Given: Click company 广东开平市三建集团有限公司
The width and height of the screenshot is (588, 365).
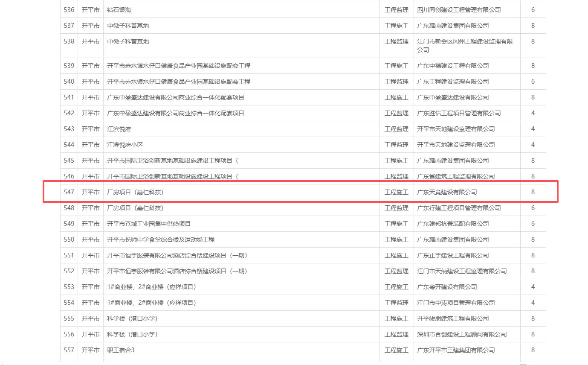Looking at the screenshot, I should click(456, 350).
